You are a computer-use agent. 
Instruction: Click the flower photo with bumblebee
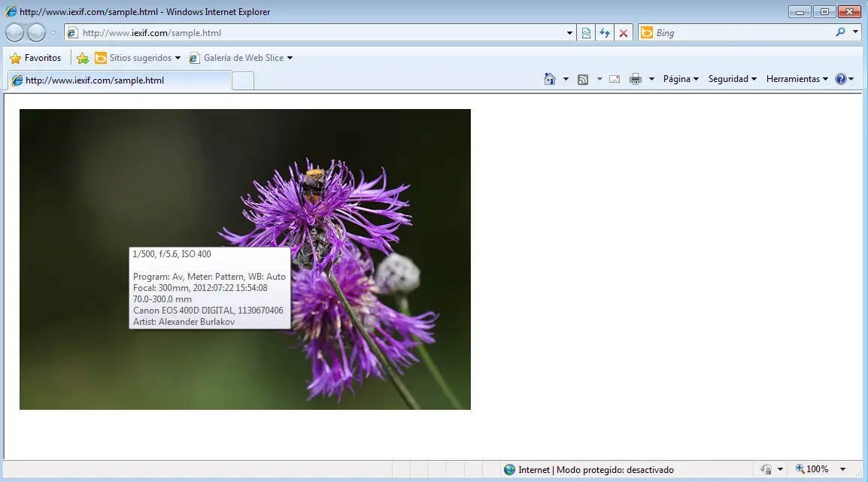(x=245, y=259)
